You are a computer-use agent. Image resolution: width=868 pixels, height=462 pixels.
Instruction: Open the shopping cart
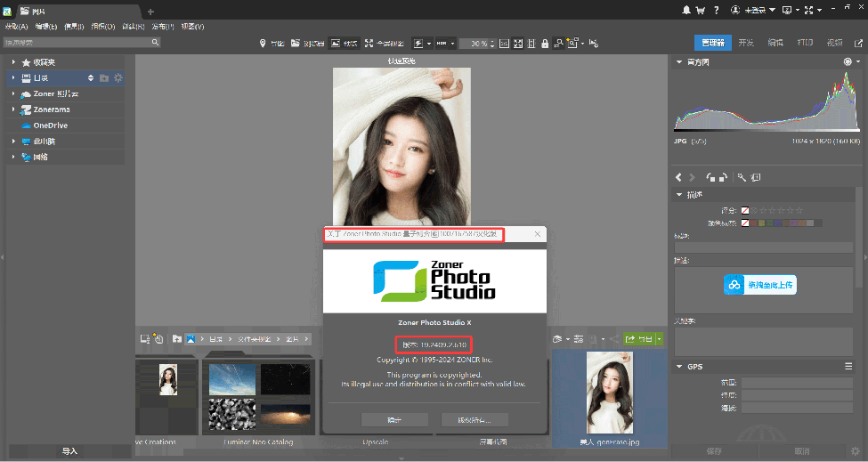[x=701, y=10]
